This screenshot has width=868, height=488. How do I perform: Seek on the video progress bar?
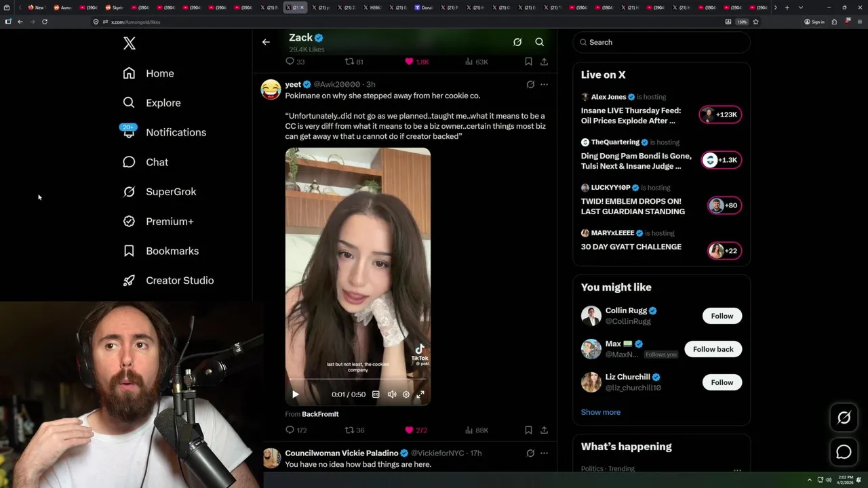pos(358,380)
